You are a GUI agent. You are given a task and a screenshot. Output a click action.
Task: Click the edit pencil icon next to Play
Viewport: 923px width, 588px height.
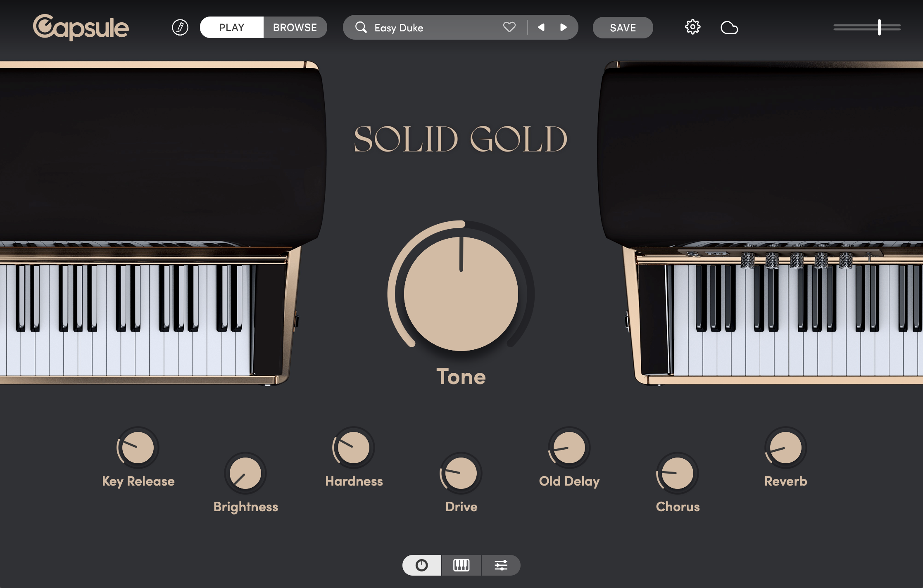click(x=179, y=27)
